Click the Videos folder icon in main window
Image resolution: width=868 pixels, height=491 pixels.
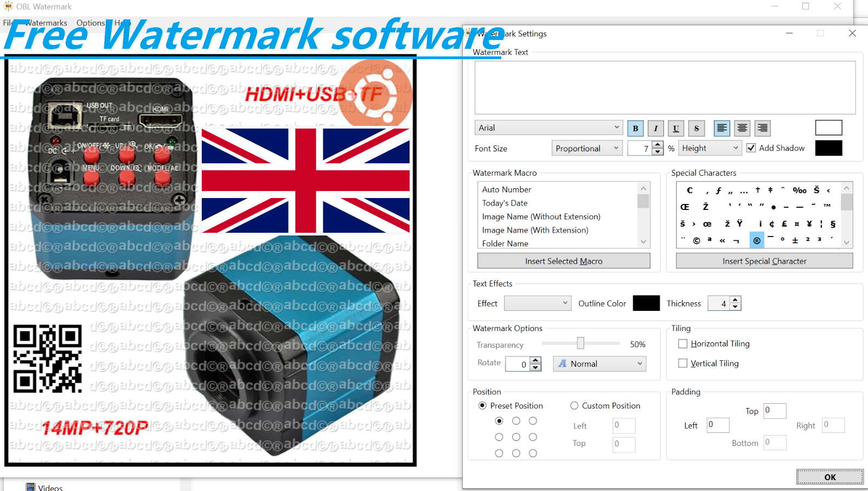click(x=30, y=487)
